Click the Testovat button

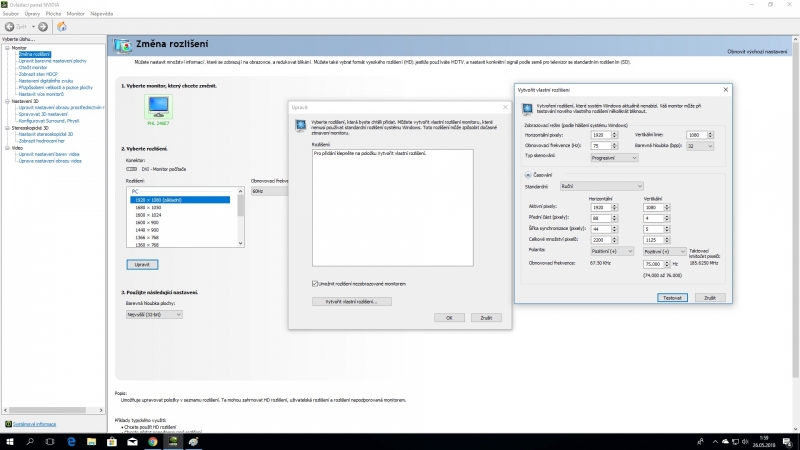[x=672, y=297]
